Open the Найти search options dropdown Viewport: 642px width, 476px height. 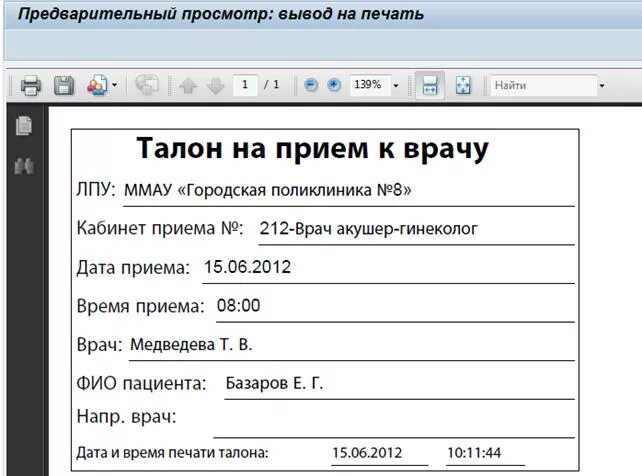coord(602,86)
